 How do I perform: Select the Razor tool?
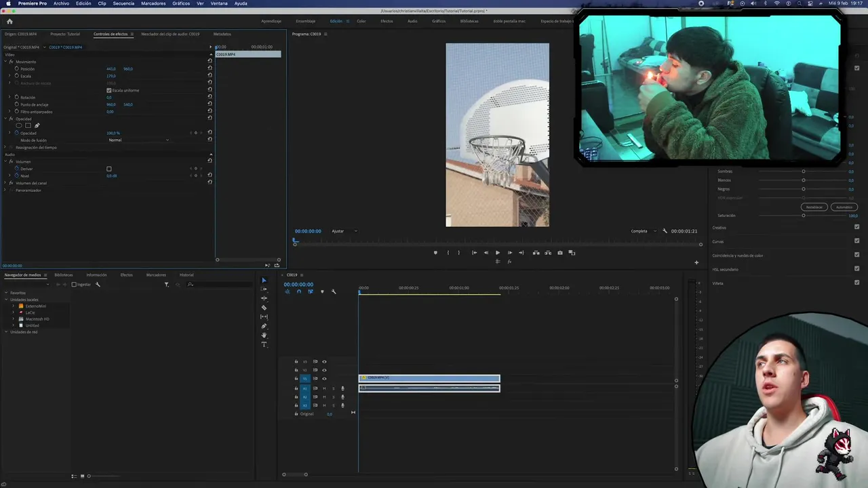(264, 308)
